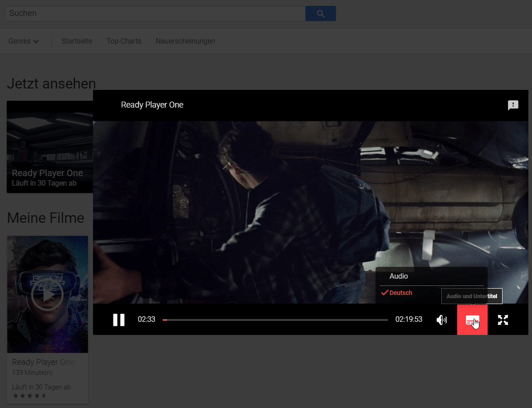
Task: Open Neuerscheinungen tab
Action: pyautogui.click(x=185, y=41)
